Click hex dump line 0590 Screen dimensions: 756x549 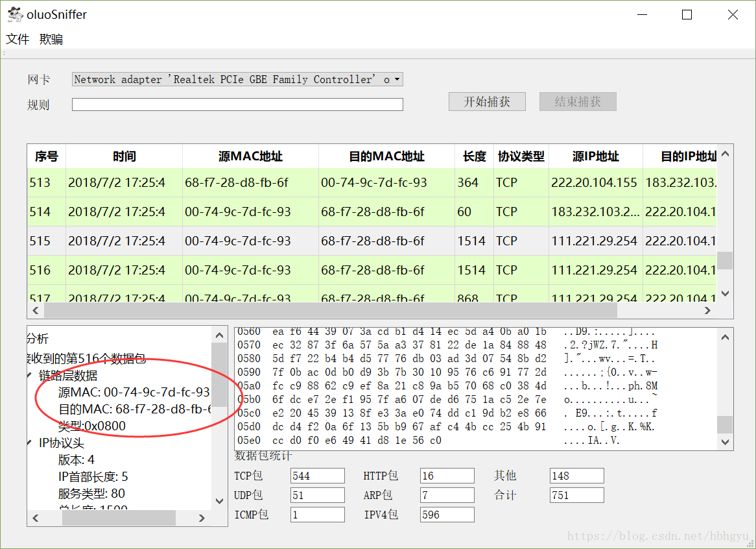point(447,372)
